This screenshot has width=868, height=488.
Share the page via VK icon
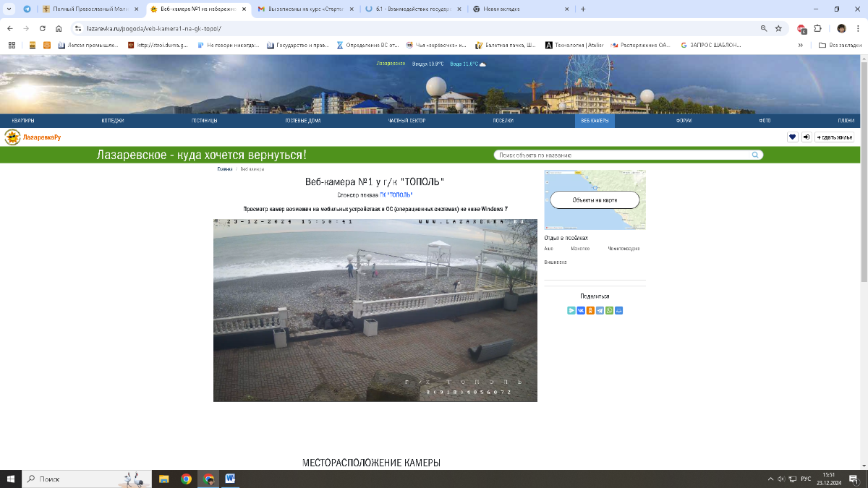pyautogui.click(x=581, y=310)
